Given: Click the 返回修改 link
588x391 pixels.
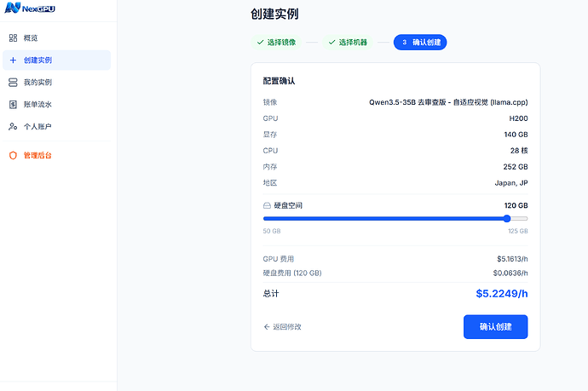Looking at the screenshot, I should pyautogui.click(x=282, y=327).
